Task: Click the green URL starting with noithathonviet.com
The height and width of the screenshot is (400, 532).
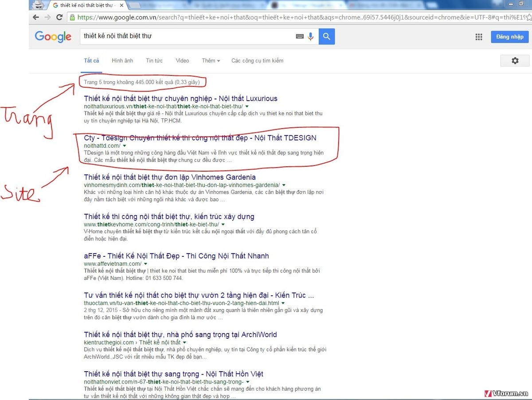Action: [164, 382]
